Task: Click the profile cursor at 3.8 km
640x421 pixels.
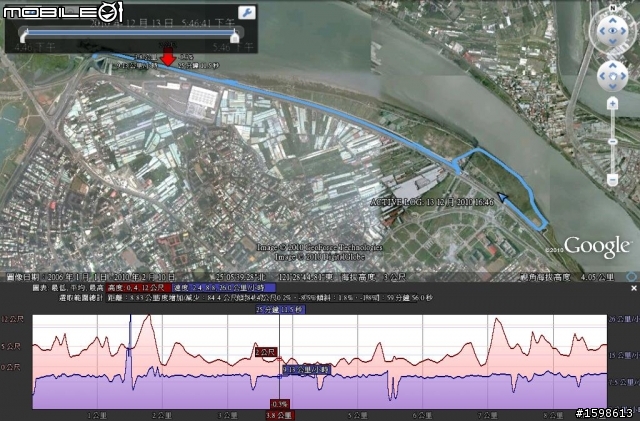Action: 279,361
